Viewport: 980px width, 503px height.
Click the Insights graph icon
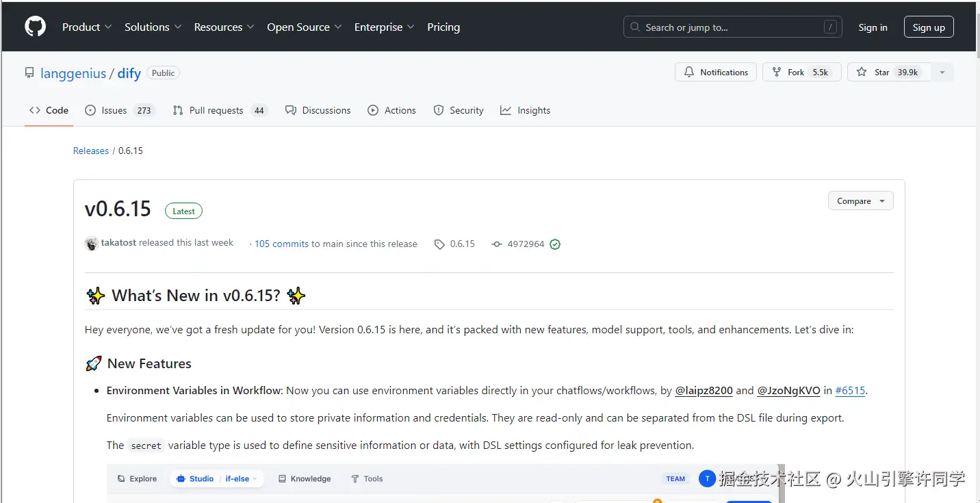click(x=506, y=110)
